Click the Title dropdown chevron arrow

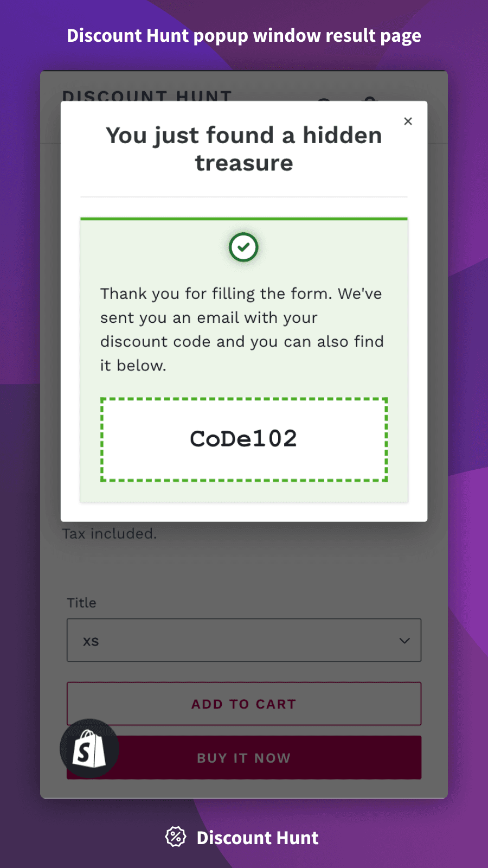coord(404,641)
